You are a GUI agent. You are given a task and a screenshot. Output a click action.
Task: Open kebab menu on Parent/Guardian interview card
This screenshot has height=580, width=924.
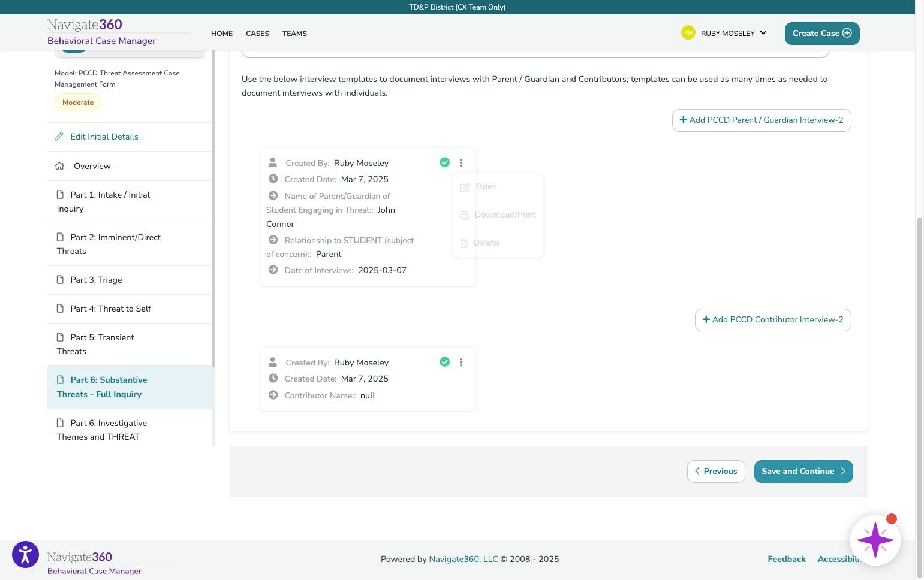click(x=461, y=162)
